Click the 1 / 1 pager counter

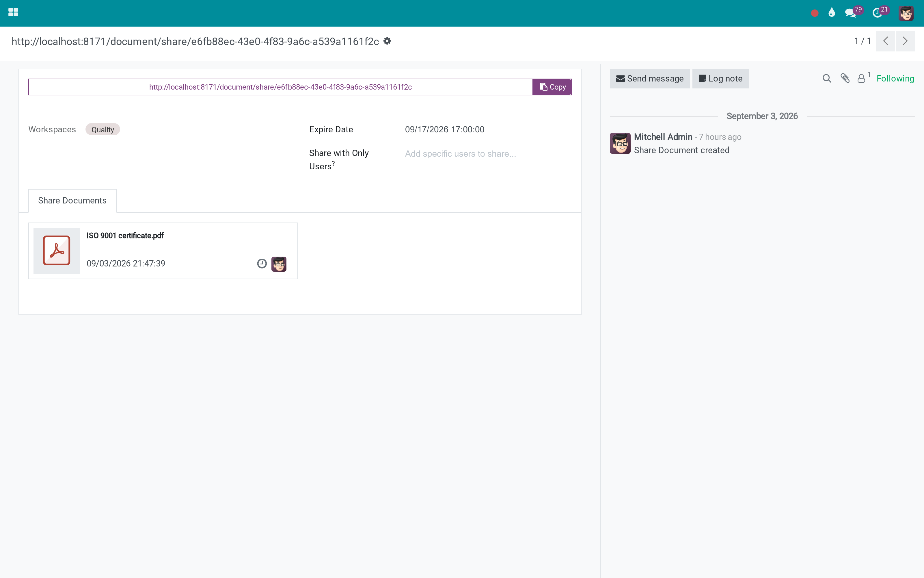(862, 41)
